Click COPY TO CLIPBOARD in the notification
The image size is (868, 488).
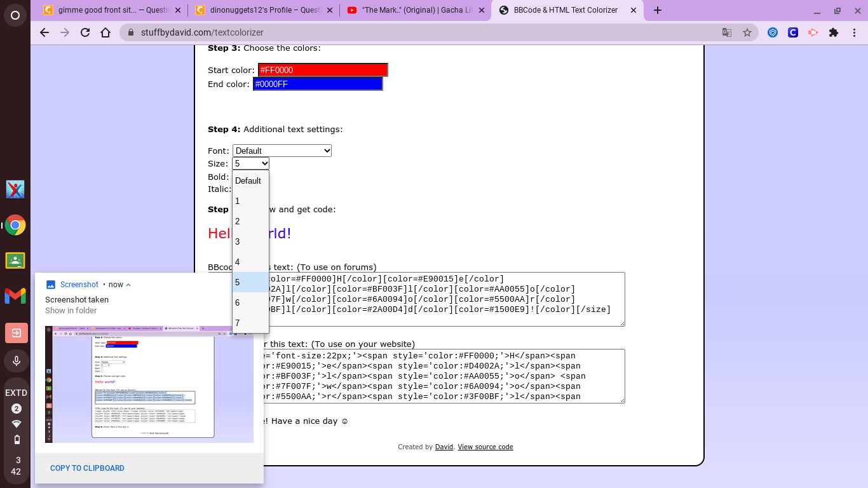[x=87, y=468]
